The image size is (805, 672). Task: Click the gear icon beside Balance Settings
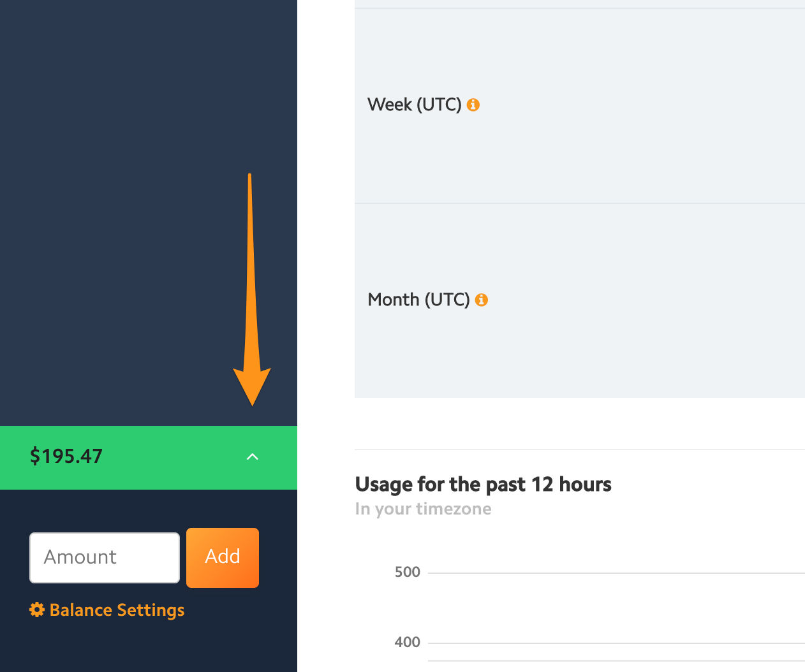coord(37,610)
